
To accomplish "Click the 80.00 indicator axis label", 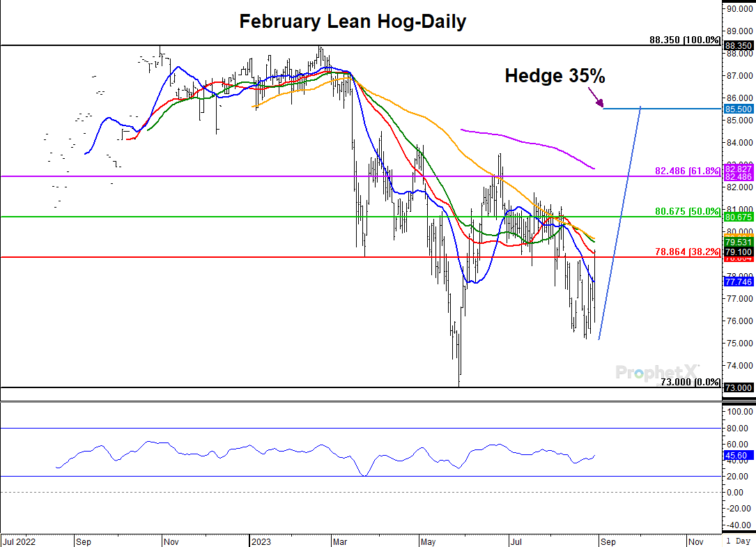I will coord(738,429).
